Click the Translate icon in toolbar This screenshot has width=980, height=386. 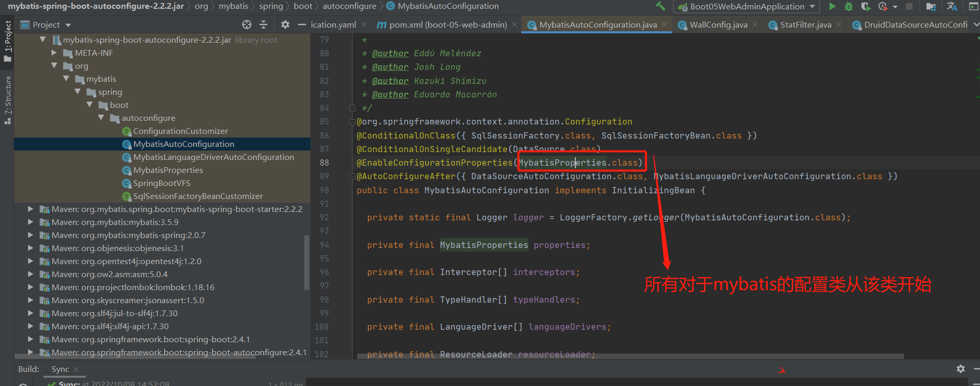[952, 6]
